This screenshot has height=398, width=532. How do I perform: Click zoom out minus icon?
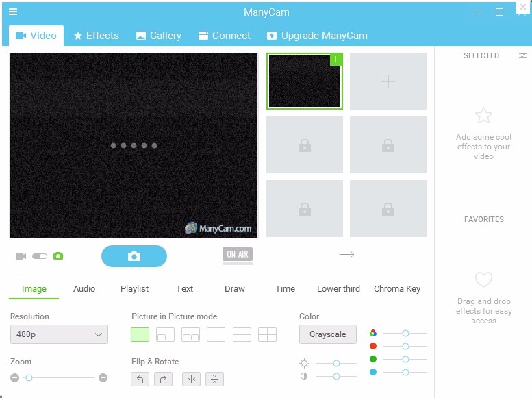(x=14, y=377)
